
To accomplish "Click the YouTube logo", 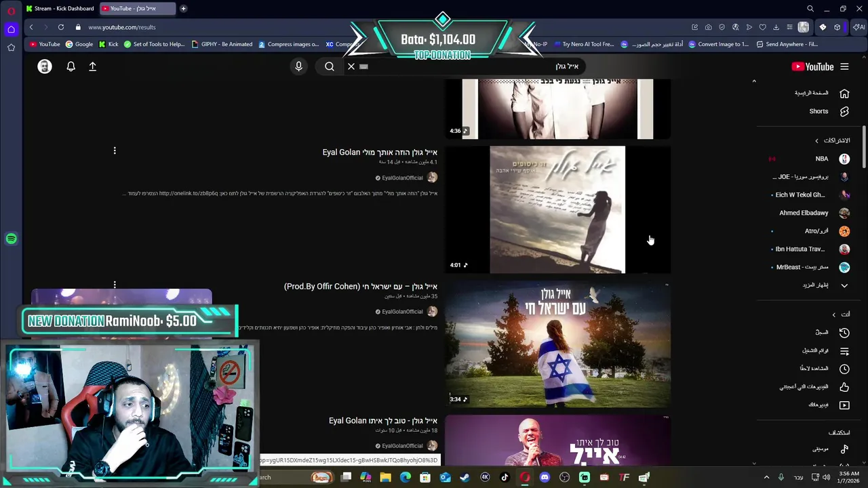I will [x=812, y=66].
